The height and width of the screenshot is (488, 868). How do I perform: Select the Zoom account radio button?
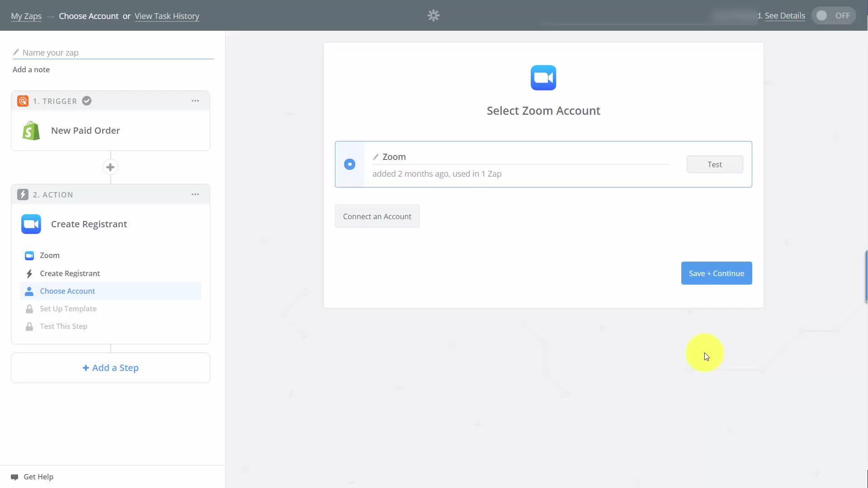[x=349, y=164]
